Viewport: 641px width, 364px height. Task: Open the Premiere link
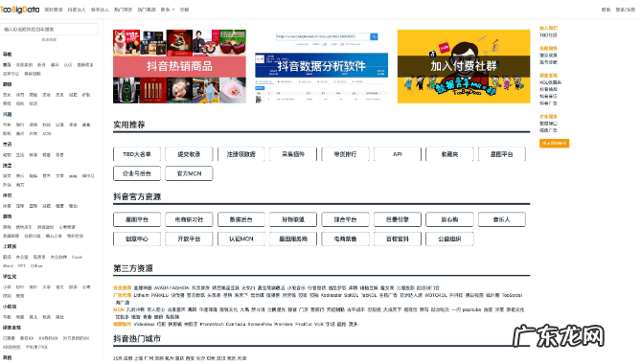[283, 324]
